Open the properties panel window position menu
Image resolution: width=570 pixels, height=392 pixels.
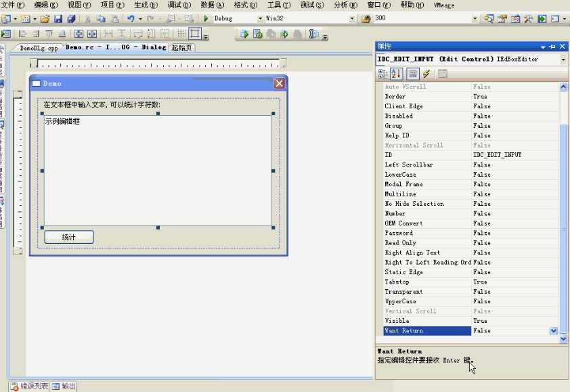pyautogui.click(x=543, y=47)
